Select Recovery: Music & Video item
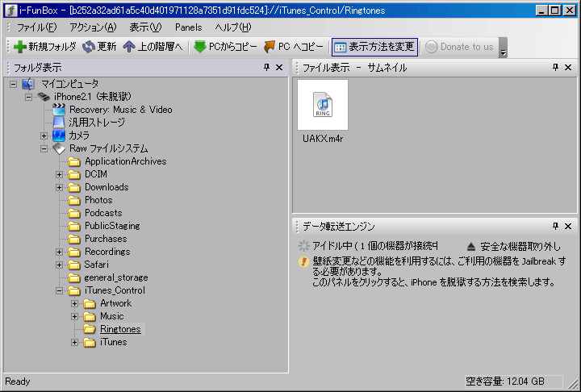This screenshot has height=392, width=581. 121,110
